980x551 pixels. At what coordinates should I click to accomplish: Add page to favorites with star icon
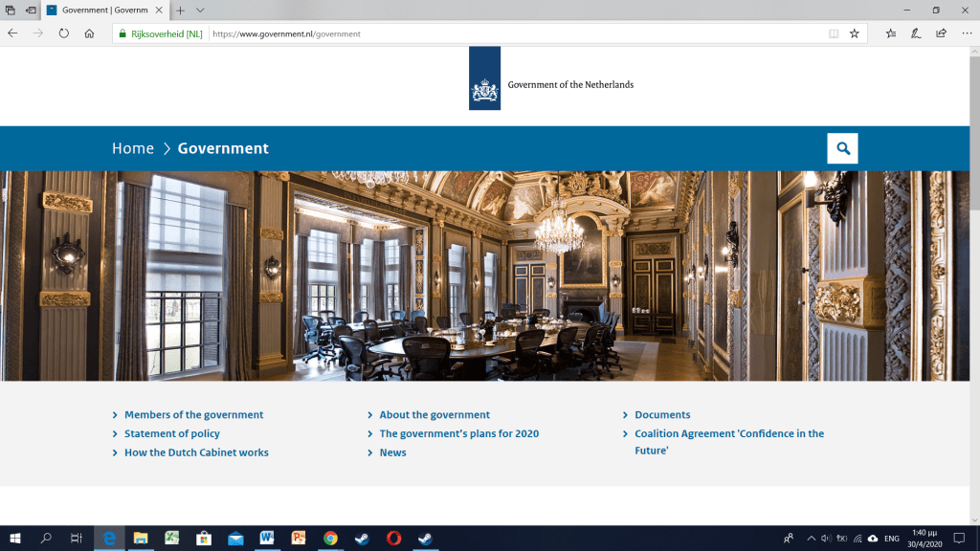tap(854, 33)
